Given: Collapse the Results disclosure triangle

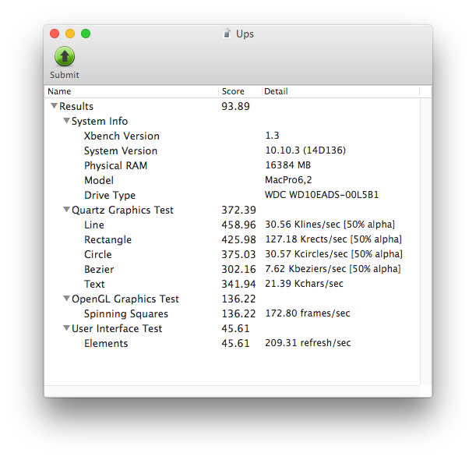Looking at the screenshot, I should (x=54, y=106).
